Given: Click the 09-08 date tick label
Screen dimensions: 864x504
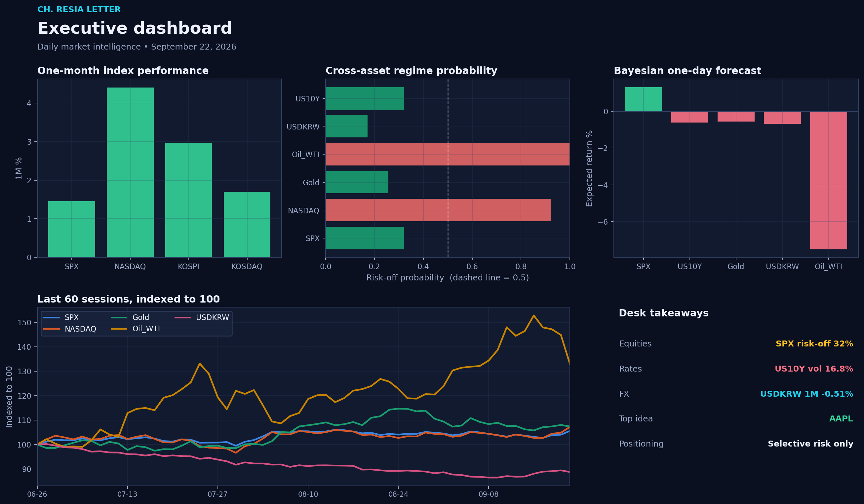Looking at the screenshot, I should (489, 494).
